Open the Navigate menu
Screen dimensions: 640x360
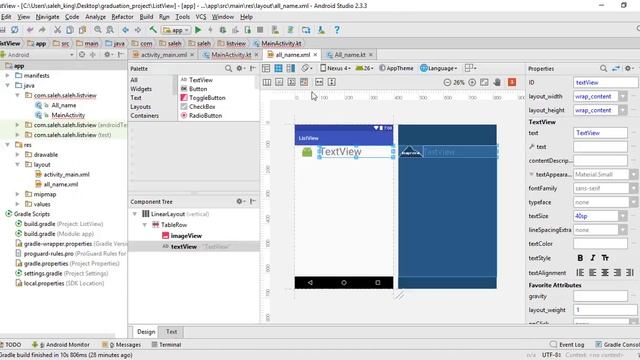pos(47,17)
